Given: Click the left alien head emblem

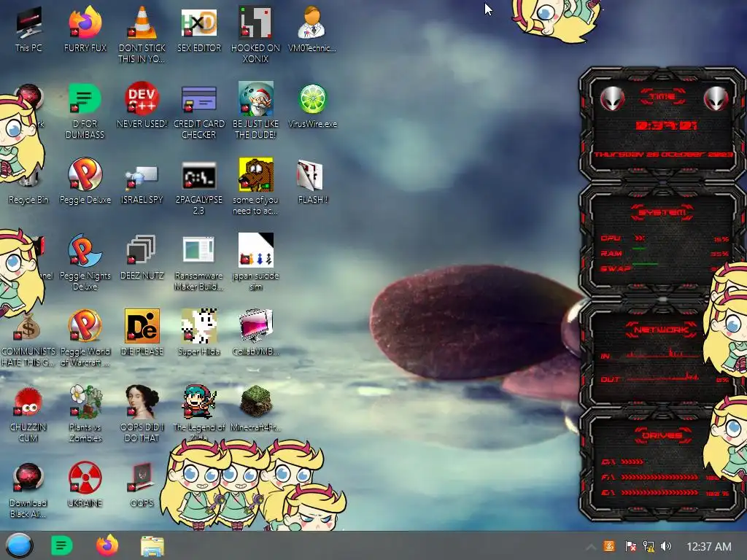Looking at the screenshot, I should (612, 99).
